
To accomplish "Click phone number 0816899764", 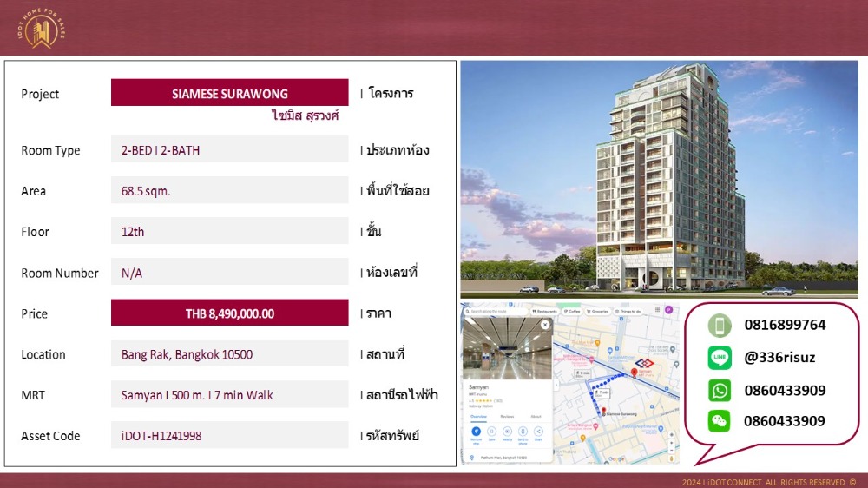I will coord(785,325).
